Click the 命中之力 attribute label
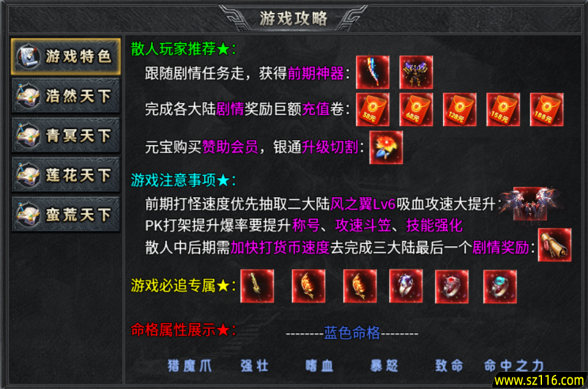Image resolution: width=588 pixels, height=389 pixels. tap(514, 366)
